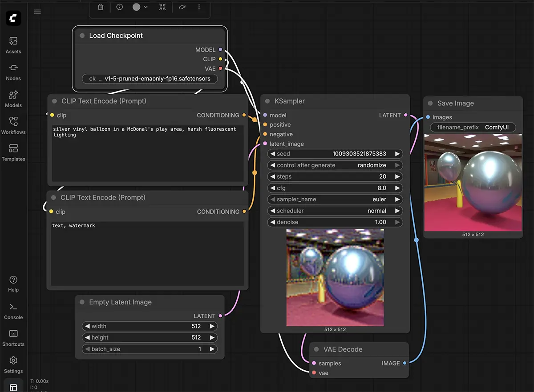Toggle collapse dot on Load Checkpoint node
This screenshot has height=392, width=534.
82,36
